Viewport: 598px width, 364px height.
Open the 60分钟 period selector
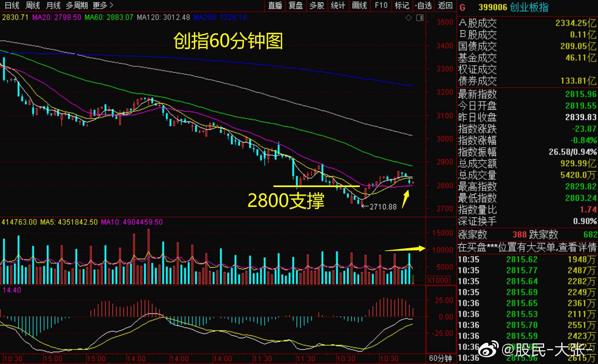point(440,358)
